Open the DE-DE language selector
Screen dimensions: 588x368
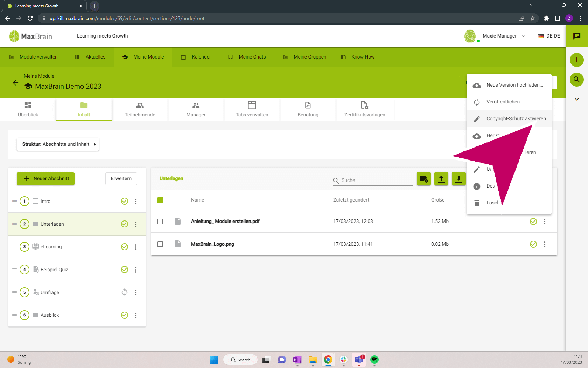[x=549, y=36]
